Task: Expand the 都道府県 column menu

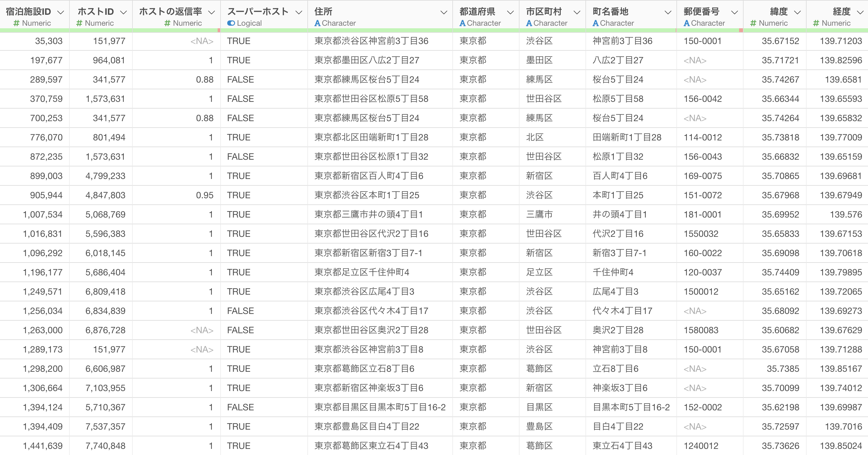Action: point(510,13)
